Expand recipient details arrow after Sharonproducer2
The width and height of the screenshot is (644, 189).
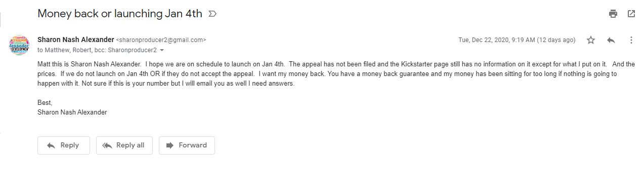(162, 51)
